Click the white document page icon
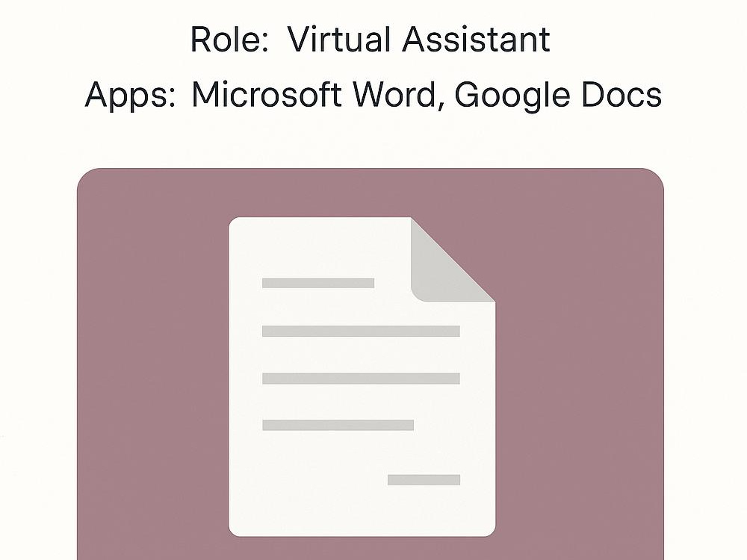747x560 pixels. coord(362,376)
